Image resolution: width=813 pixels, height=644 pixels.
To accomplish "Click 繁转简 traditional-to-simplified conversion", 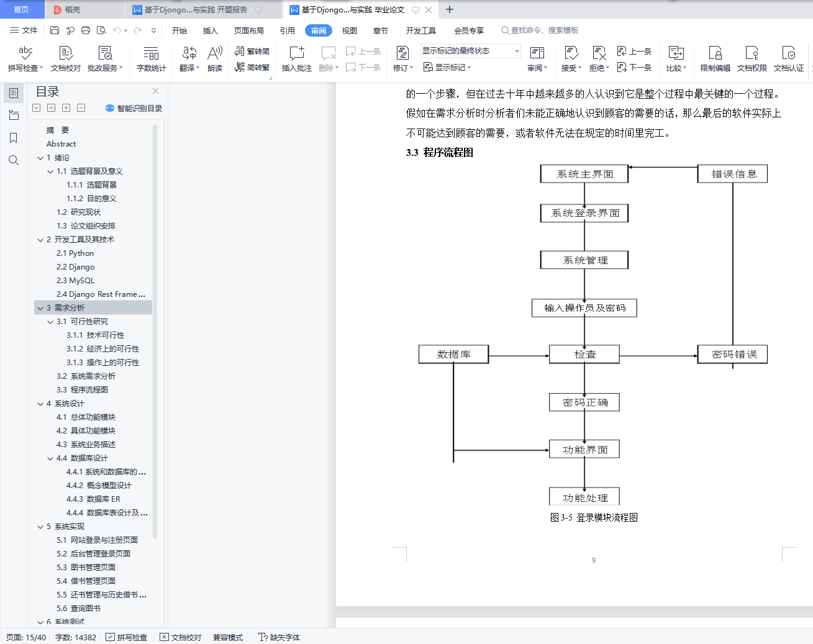I will point(252,52).
